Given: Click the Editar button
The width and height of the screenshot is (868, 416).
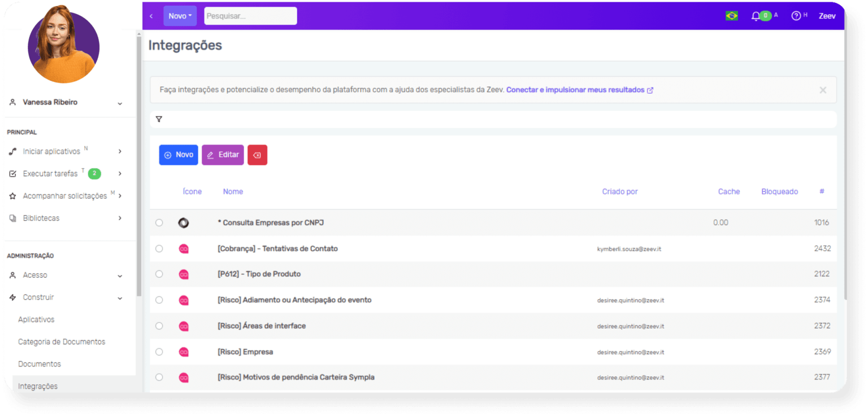Looking at the screenshot, I should point(222,155).
